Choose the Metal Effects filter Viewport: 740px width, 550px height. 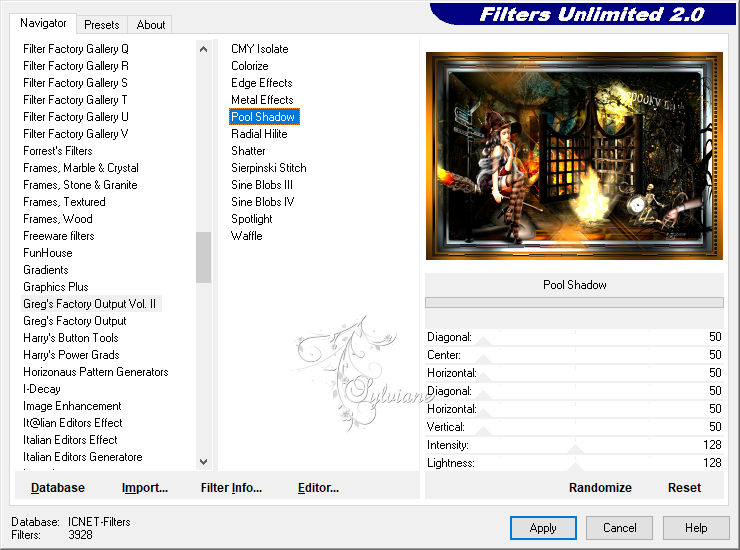tap(262, 100)
